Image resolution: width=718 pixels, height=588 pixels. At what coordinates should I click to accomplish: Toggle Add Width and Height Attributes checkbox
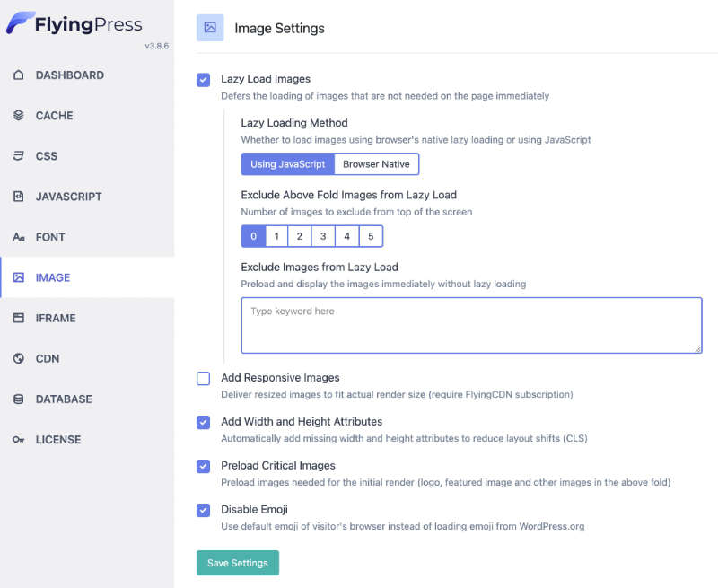pos(204,422)
